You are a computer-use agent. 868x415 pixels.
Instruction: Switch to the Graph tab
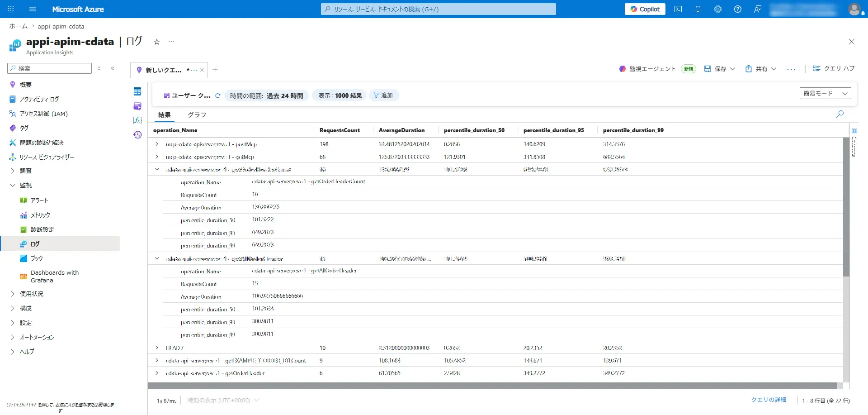(197, 115)
